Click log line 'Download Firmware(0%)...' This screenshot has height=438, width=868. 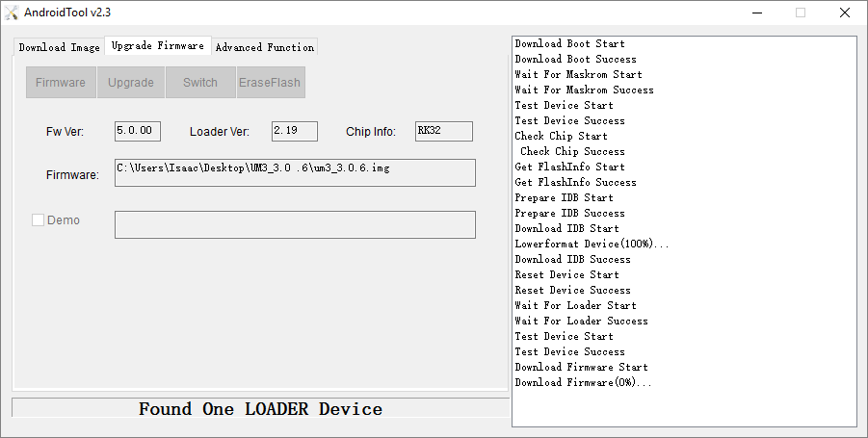(584, 383)
